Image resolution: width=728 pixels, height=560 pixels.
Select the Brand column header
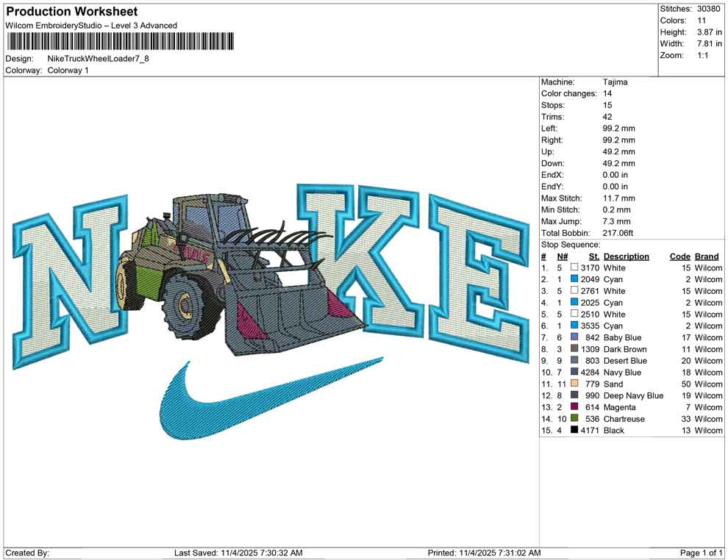(706, 256)
